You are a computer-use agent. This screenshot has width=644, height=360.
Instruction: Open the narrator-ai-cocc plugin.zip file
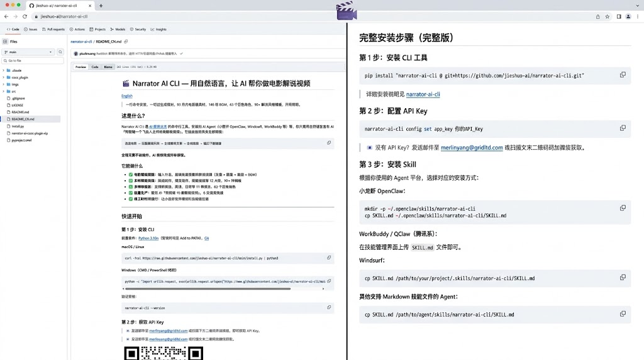30,133
